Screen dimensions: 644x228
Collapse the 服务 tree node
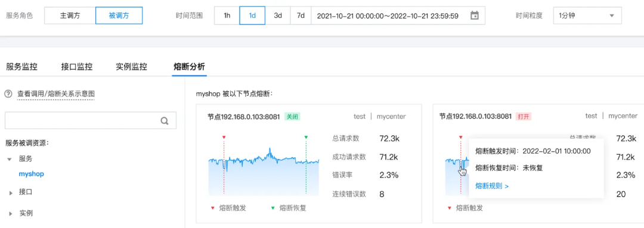point(10,159)
